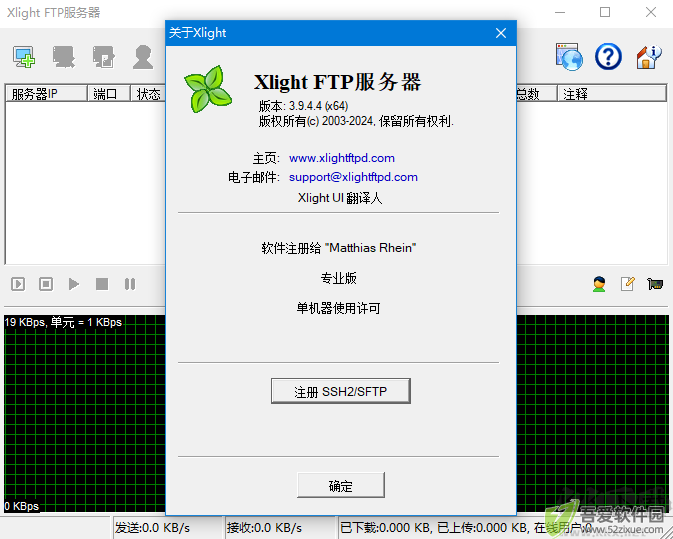
Task: Start all servers with the boxed play icon
Action: [x=18, y=284]
